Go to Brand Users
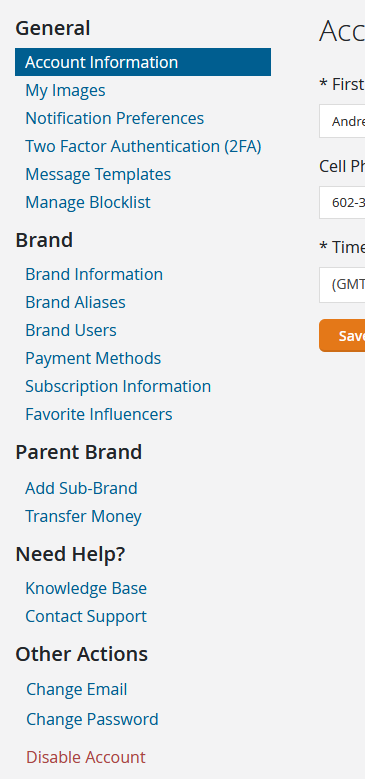Image resolution: width=365 pixels, height=779 pixels. click(x=71, y=330)
